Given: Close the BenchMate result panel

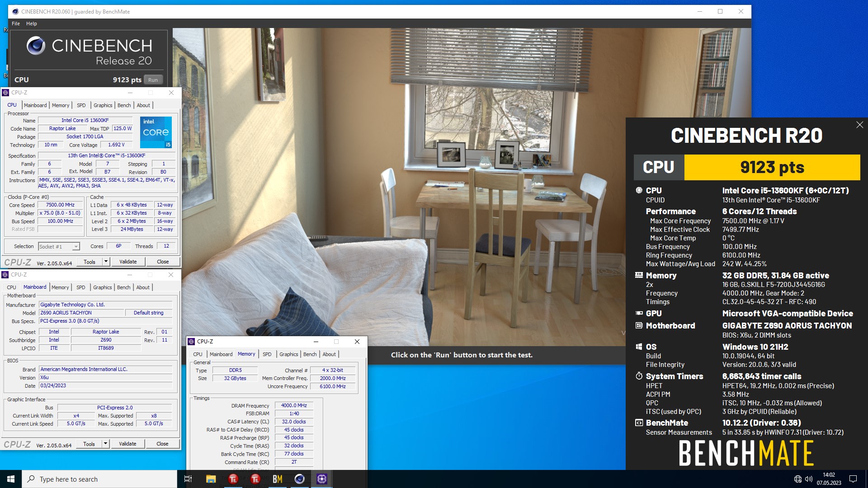Looking at the screenshot, I should coord(859,125).
